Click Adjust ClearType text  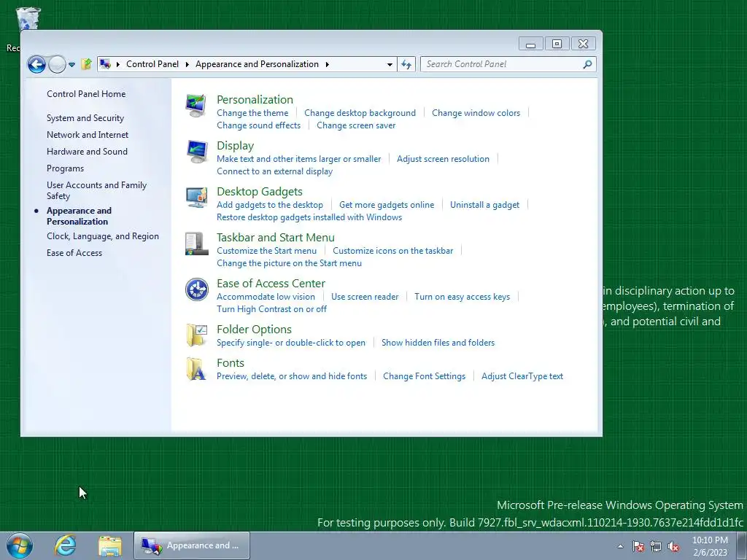(522, 376)
